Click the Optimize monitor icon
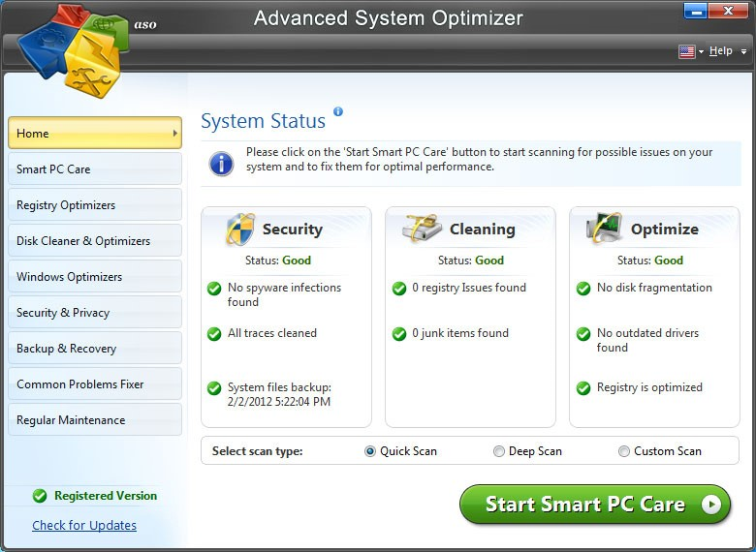 pyautogui.click(x=604, y=228)
